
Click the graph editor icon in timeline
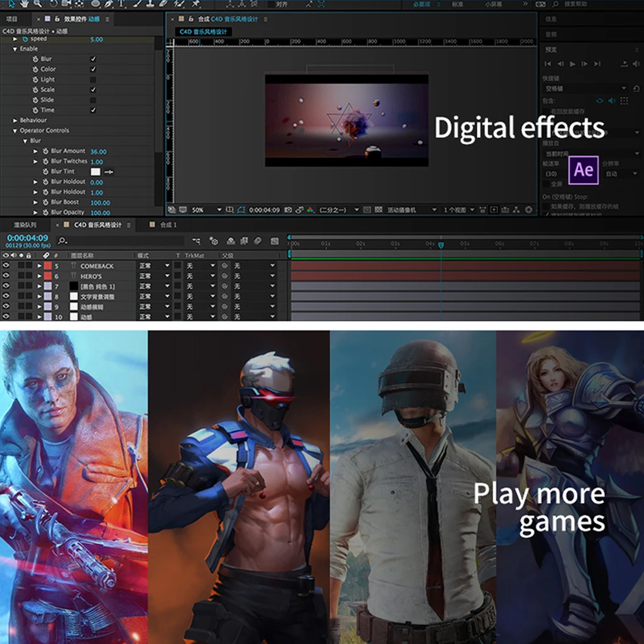(274, 241)
